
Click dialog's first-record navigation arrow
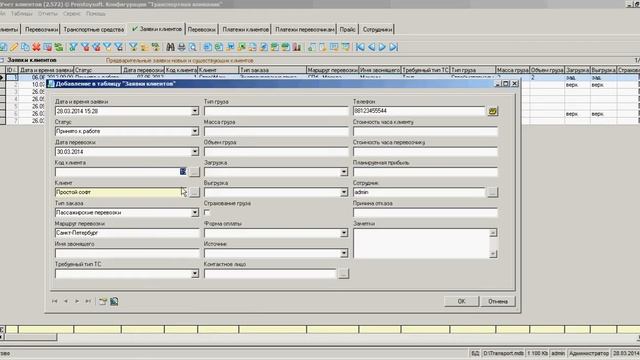[54, 301]
